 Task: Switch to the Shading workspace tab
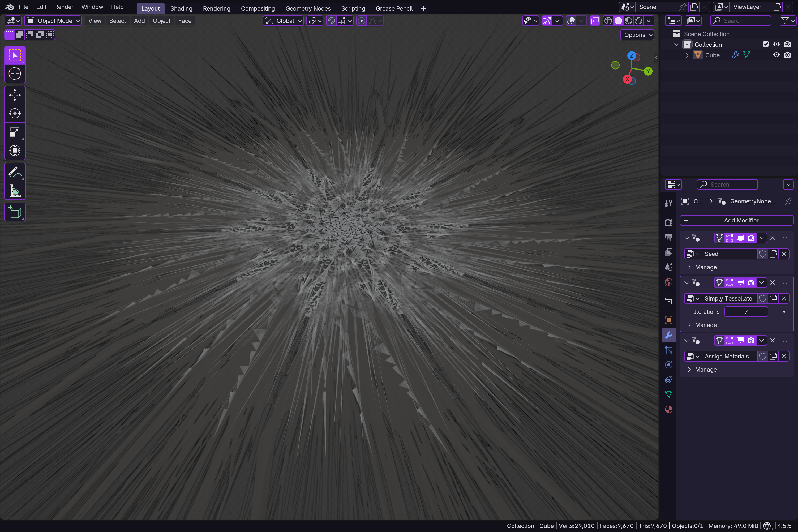[181, 8]
